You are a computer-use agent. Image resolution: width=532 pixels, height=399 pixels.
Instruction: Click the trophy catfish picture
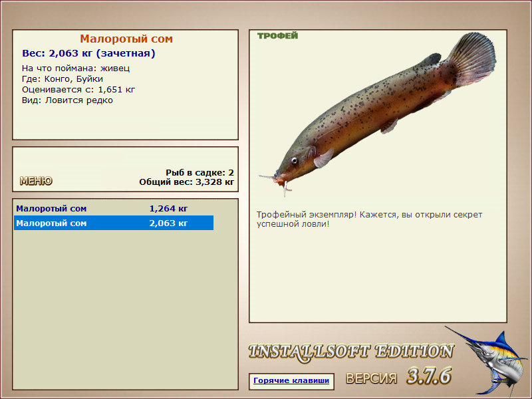tap(377, 114)
